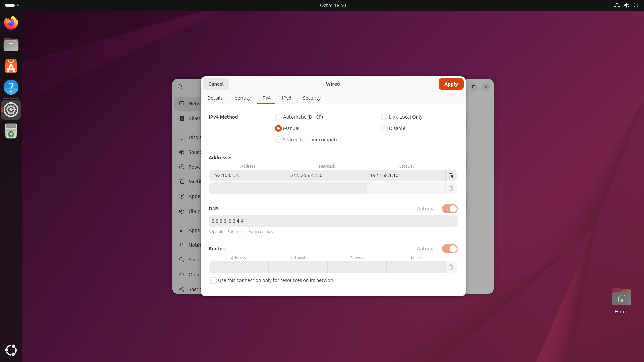Image resolution: width=644 pixels, height=362 pixels.
Task: Select Automatic (DHCP) IPv4 method
Action: (x=278, y=117)
